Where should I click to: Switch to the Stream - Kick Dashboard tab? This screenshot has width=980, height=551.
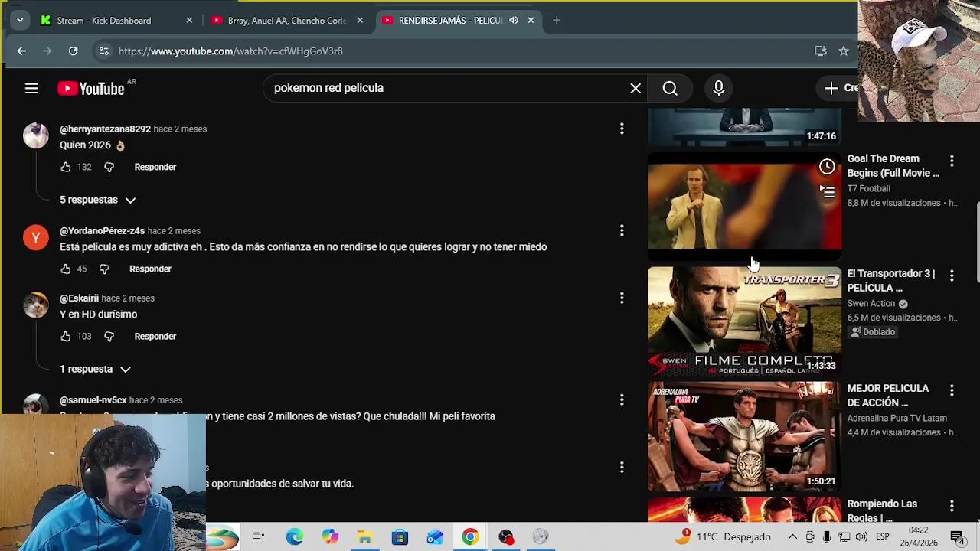click(x=103, y=20)
